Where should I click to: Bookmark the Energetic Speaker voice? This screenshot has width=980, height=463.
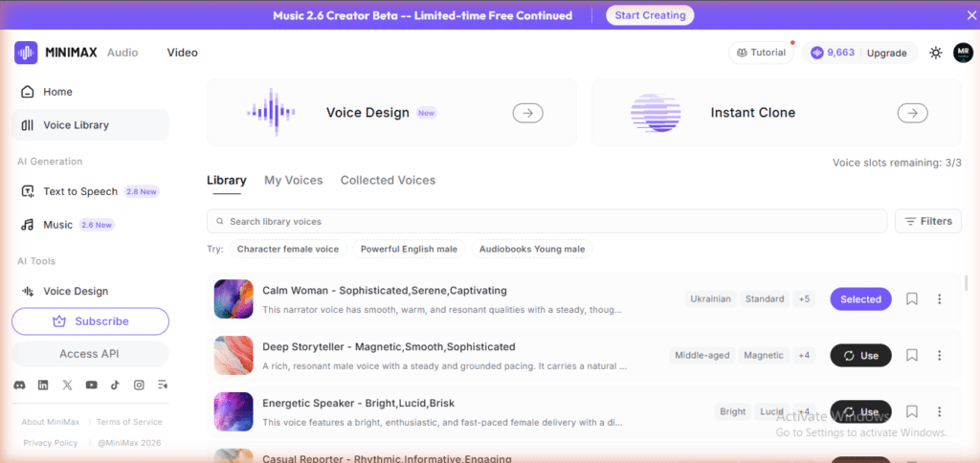pos(912,411)
